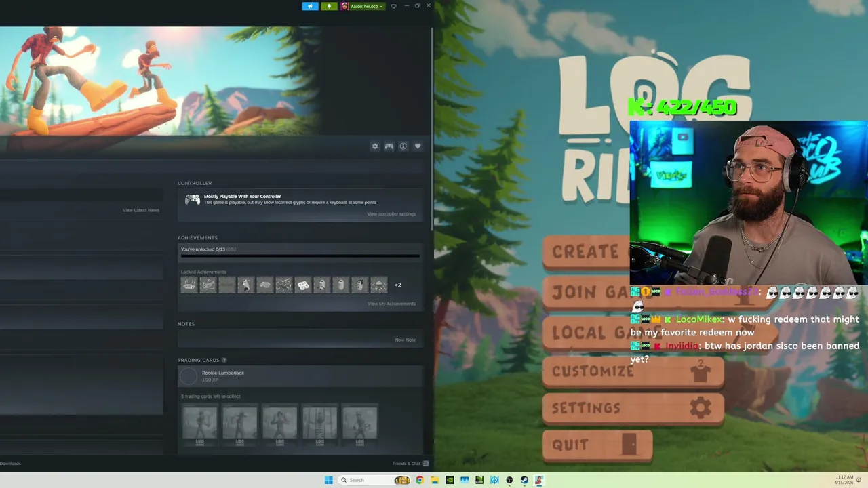Open File Explorer from the taskbar
Image resolution: width=868 pixels, height=488 pixels.
click(435, 480)
